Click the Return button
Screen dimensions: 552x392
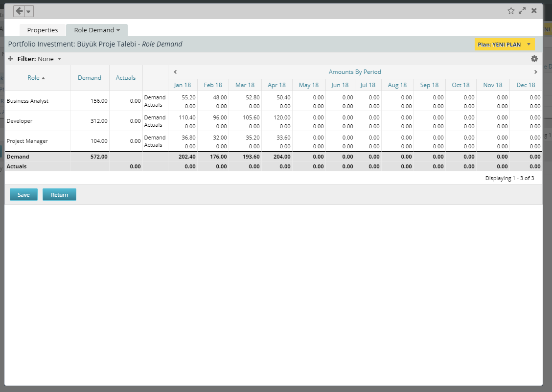59,194
